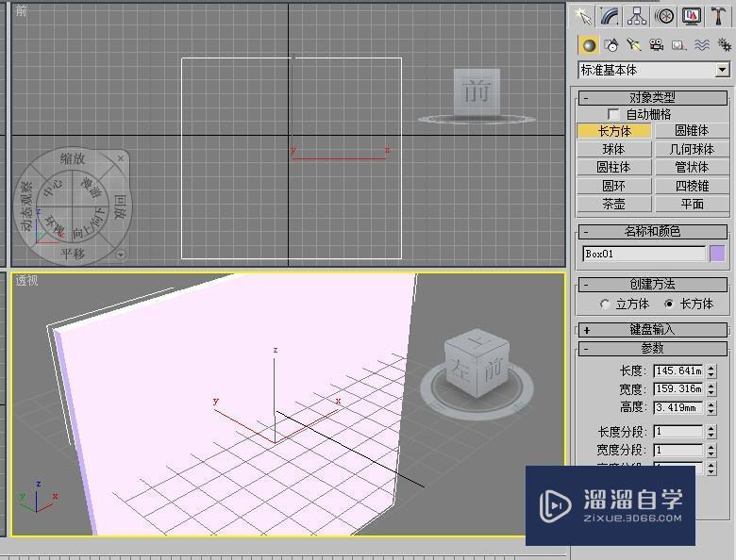
Task: Open the Create command panel tab
Action: (583, 16)
